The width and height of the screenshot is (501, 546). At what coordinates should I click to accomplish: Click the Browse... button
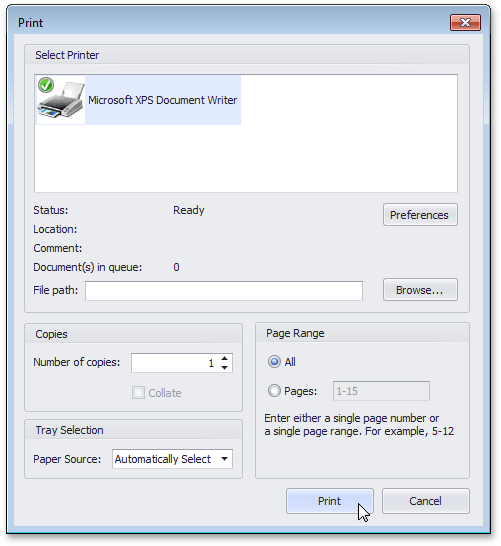(x=420, y=290)
